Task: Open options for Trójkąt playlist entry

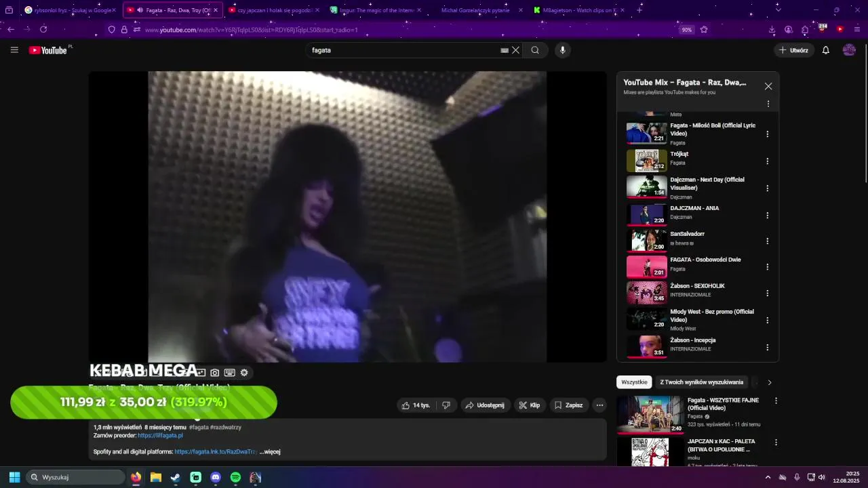Action: (767, 161)
